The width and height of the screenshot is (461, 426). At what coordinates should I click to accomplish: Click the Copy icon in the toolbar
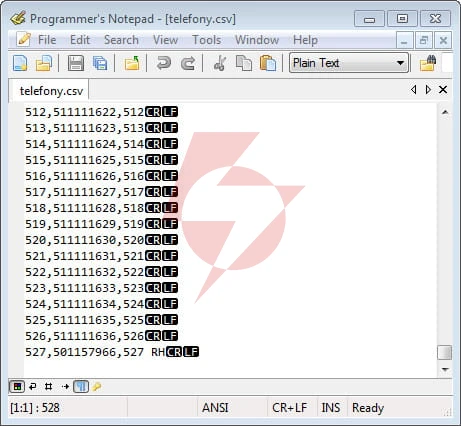tap(244, 63)
